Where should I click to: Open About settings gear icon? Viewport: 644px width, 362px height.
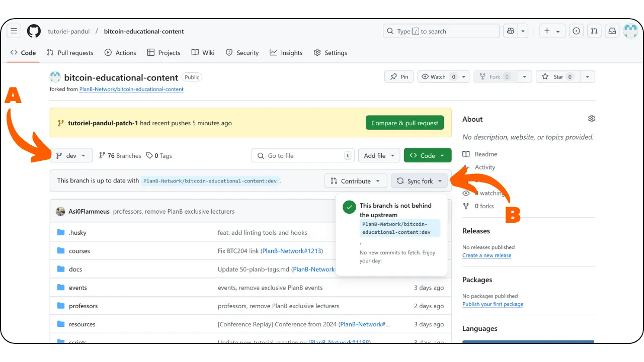pyautogui.click(x=591, y=119)
